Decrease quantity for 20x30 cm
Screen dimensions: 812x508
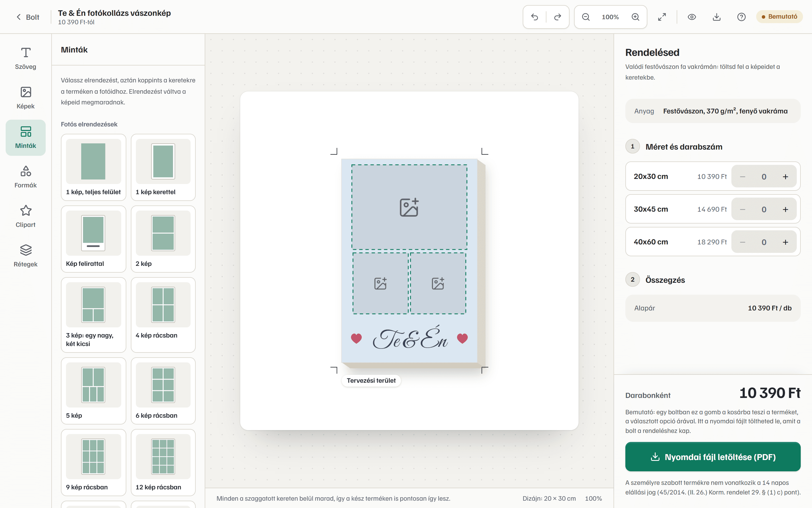coord(743,176)
